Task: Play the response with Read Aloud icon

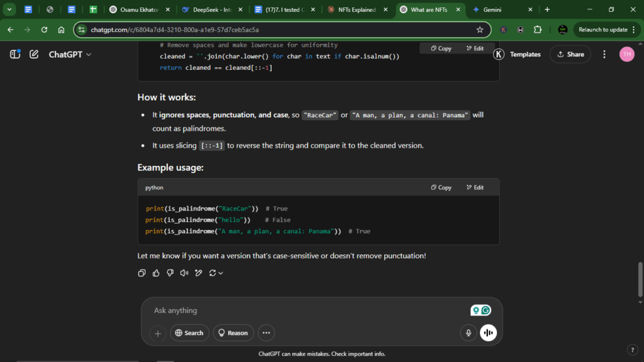Action: [184, 273]
